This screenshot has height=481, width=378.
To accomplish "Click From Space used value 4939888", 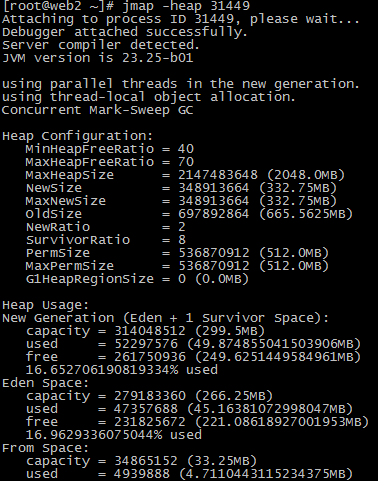I will 142,474.
